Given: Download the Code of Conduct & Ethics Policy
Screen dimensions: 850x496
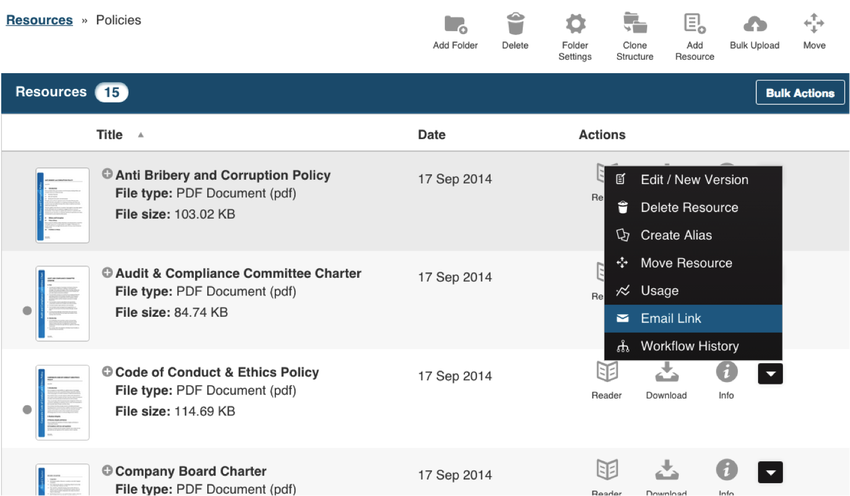Looking at the screenshot, I should [666, 372].
